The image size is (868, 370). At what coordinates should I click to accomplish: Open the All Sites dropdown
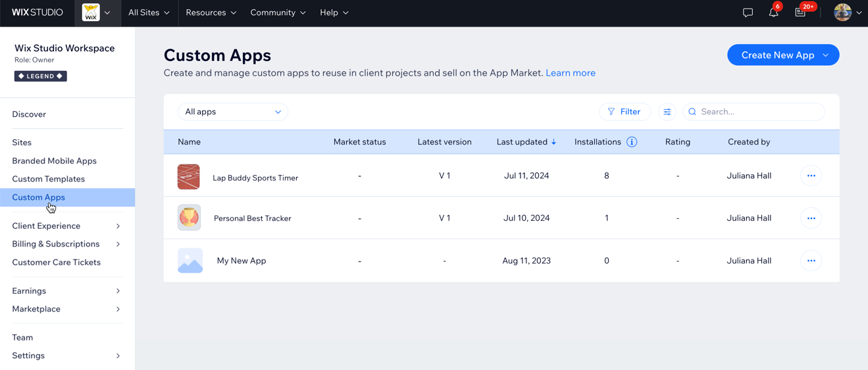(149, 12)
